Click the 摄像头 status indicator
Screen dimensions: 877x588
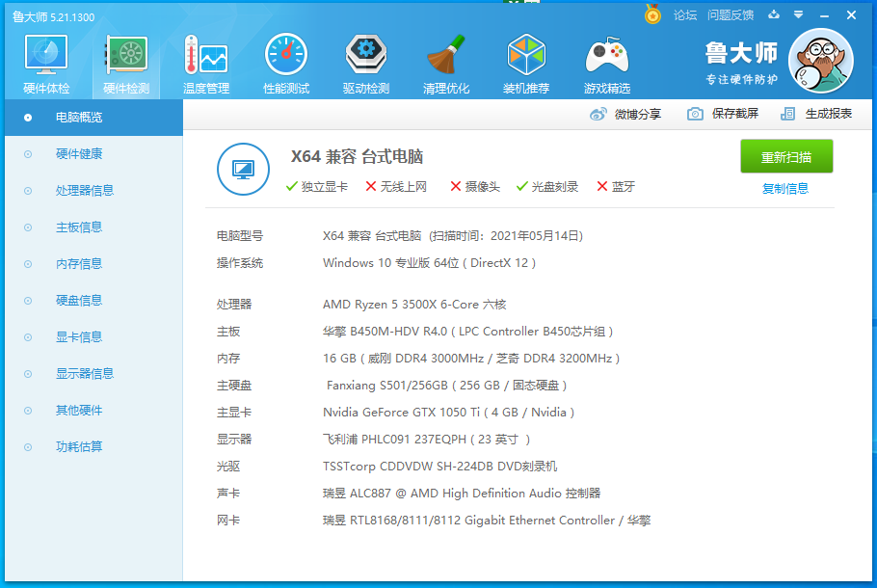[475, 187]
